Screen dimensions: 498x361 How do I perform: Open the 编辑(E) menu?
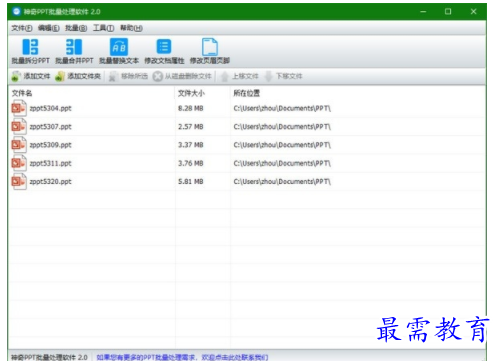coord(49,28)
